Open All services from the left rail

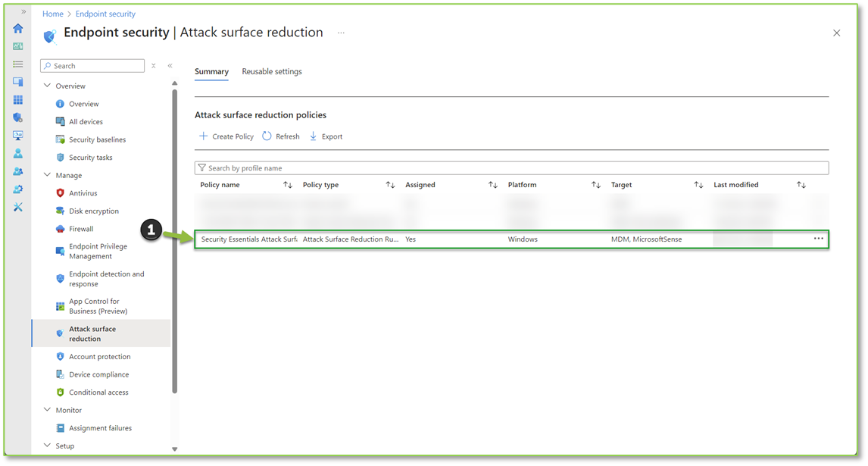point(17,64)
